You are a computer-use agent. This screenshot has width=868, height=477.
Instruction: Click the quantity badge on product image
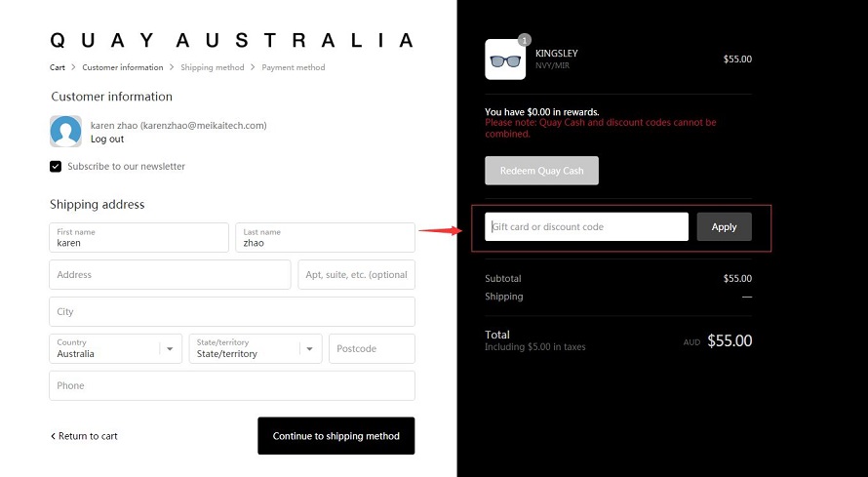(x=525, y=40)
